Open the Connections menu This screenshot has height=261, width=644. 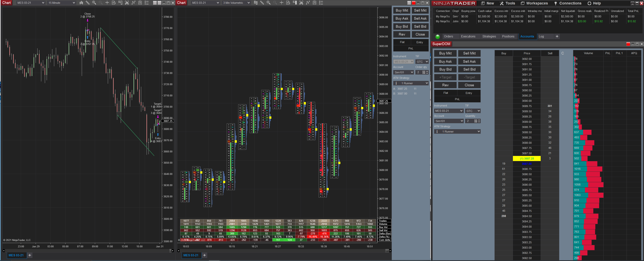pyautogui.click(x=568, y=3)
